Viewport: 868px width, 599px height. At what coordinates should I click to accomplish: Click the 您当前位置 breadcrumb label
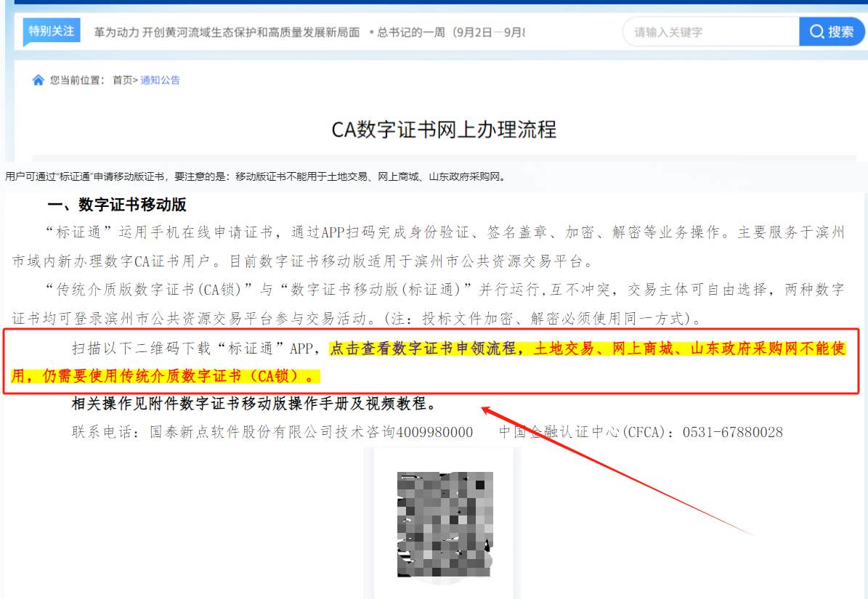coord(78,80)
